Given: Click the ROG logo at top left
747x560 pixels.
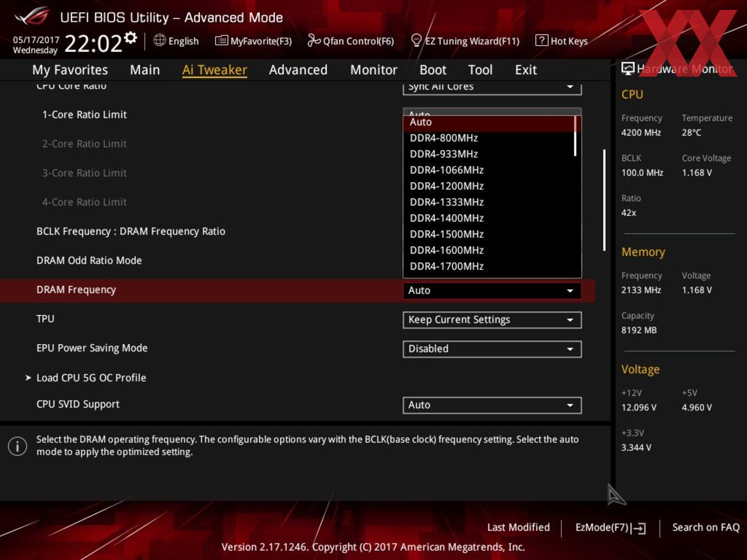Looking at the screenshot, I should pyautogui.click(x=32, y=16).
